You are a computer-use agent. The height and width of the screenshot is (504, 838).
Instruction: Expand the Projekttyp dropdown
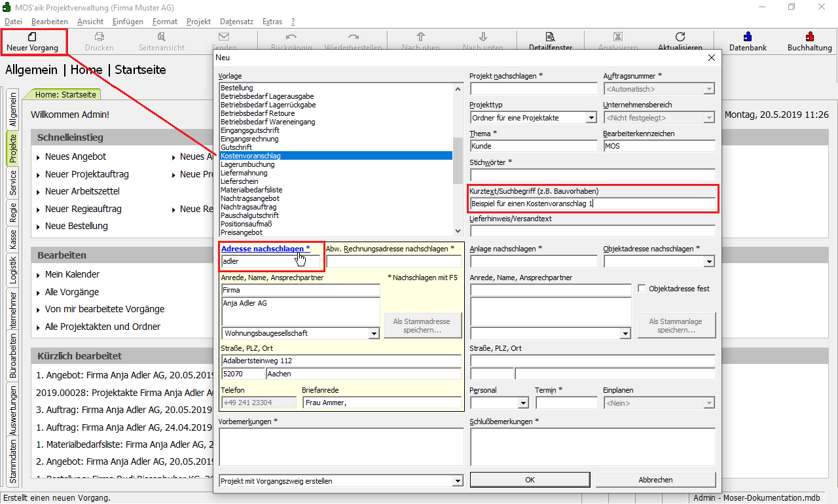pos(591,118)
